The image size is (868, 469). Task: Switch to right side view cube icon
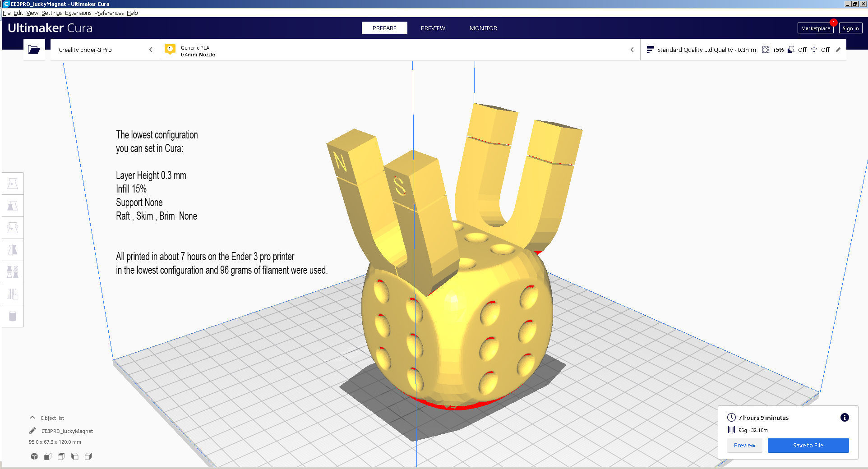point(88,456)
